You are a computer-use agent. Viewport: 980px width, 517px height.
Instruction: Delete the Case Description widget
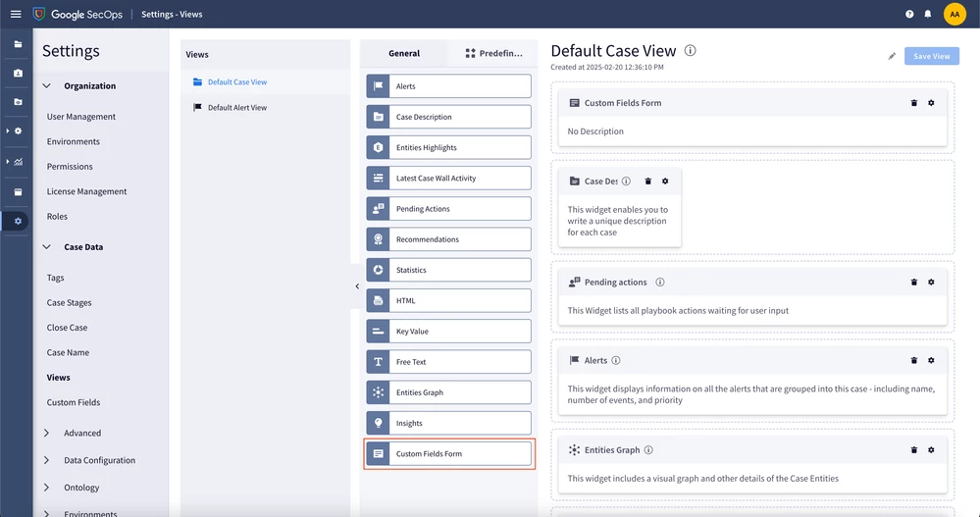(x=648, y=181)
